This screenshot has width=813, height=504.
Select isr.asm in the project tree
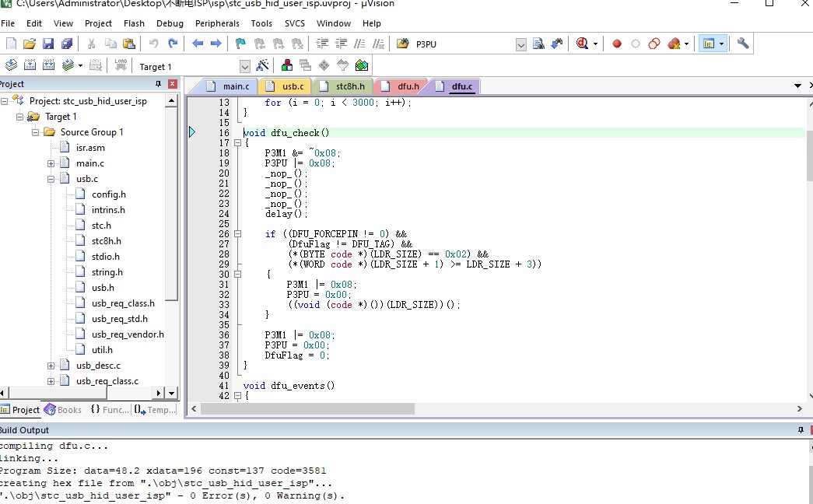pos(90,148)
